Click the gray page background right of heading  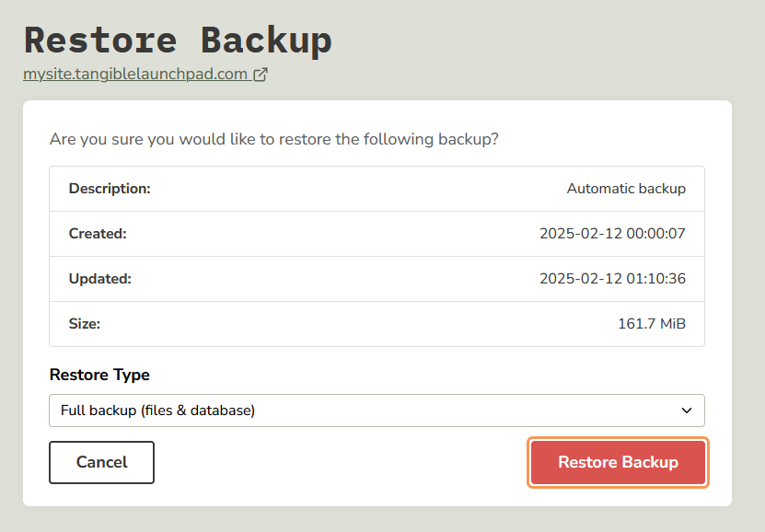(552, 41)
